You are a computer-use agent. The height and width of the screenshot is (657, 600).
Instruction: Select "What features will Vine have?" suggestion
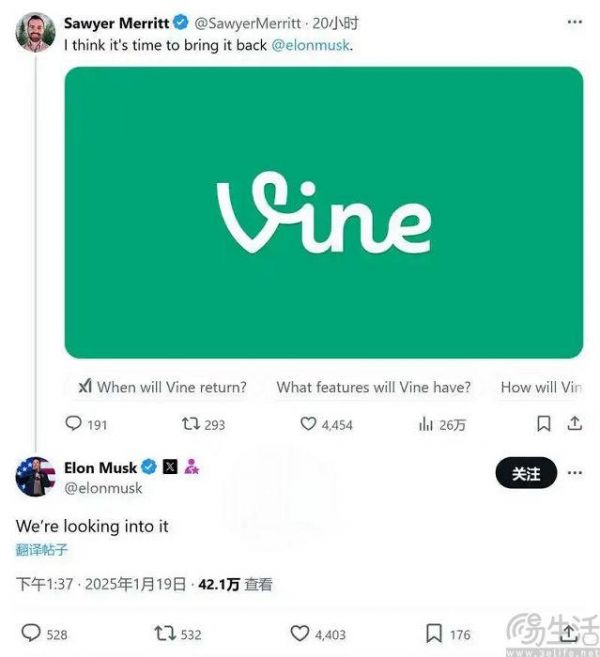point(373,387)
